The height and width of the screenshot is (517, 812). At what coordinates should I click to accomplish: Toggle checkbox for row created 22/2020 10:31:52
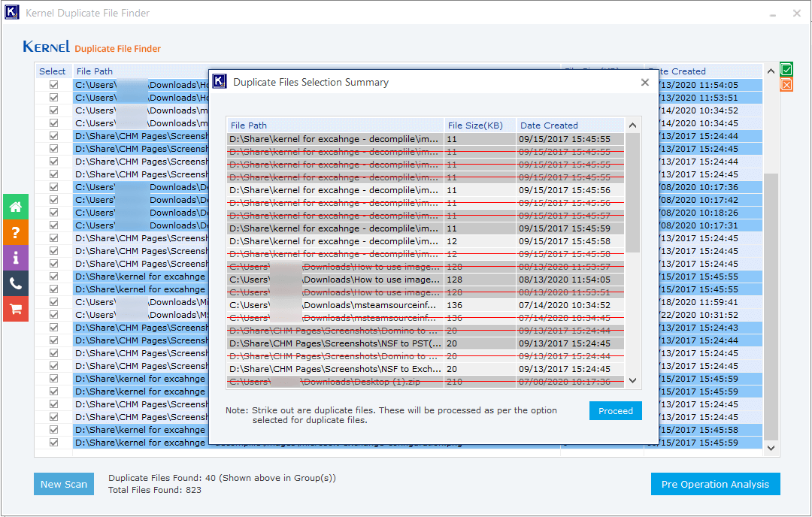click(54, 315)
